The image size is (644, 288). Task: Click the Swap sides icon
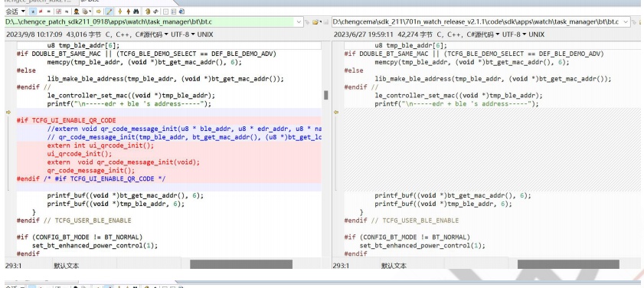tap(156, 11)
